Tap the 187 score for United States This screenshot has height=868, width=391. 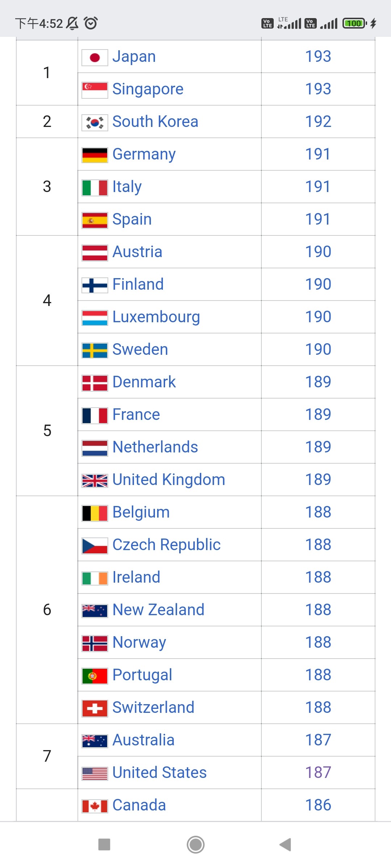318,773
